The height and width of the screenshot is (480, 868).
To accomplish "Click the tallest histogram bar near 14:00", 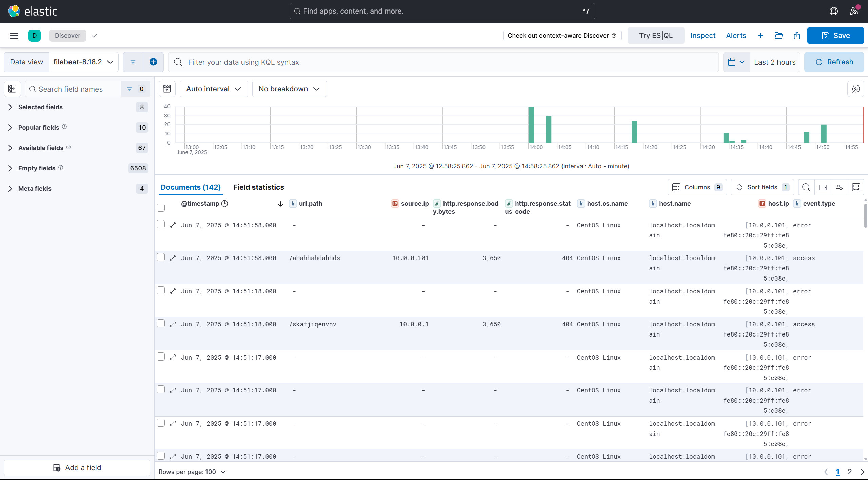I will (x=531, y=125).
